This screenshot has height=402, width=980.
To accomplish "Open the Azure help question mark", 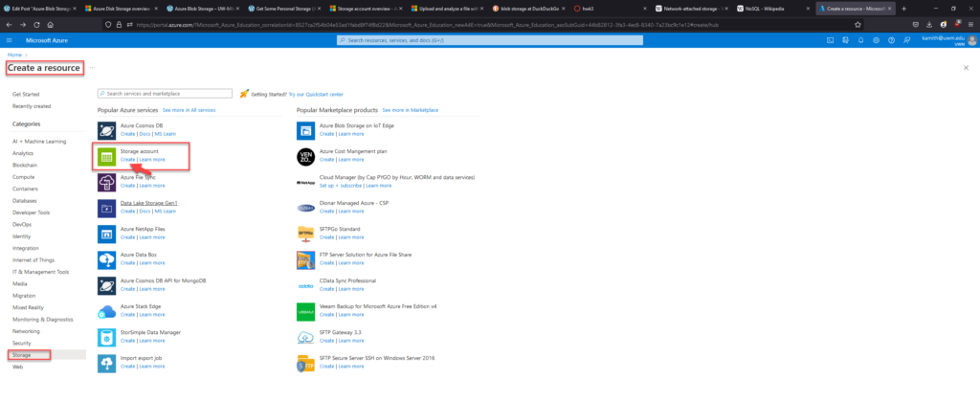I will 891,40.
